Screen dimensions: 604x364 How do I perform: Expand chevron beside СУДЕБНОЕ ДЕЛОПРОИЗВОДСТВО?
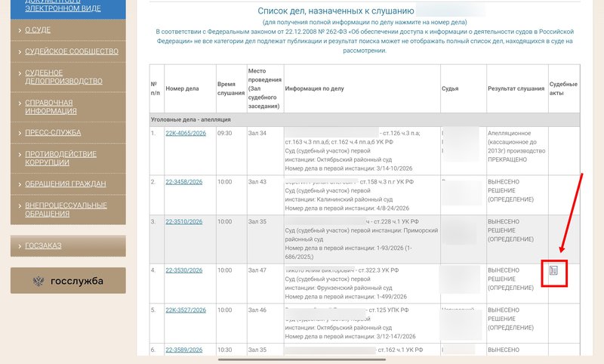click(x=20, y=72)
